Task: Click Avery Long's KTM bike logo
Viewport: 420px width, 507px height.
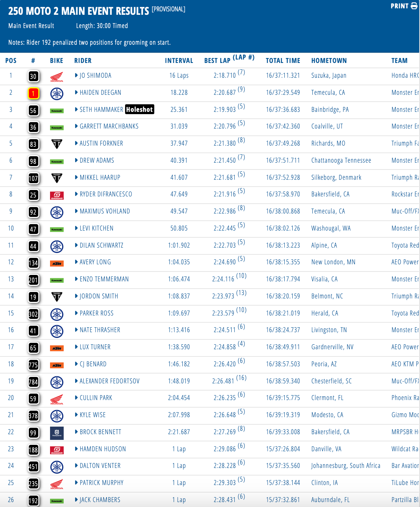Action: [x=57, y=263]
